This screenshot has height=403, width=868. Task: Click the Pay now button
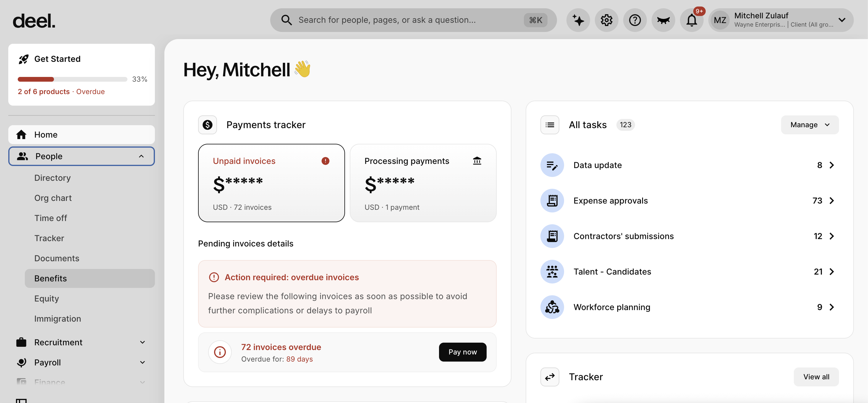click(x=462, y=352)
